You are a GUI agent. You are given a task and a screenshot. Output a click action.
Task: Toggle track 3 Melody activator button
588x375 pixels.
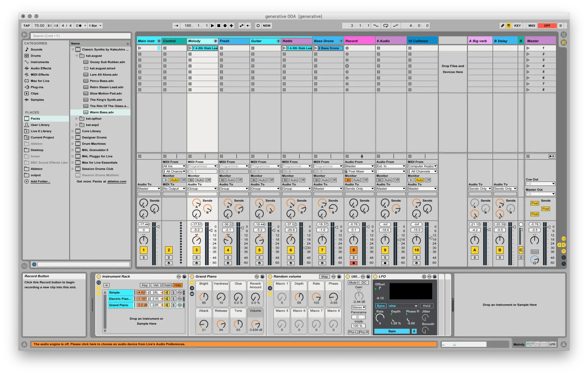(x=196, y=250)
